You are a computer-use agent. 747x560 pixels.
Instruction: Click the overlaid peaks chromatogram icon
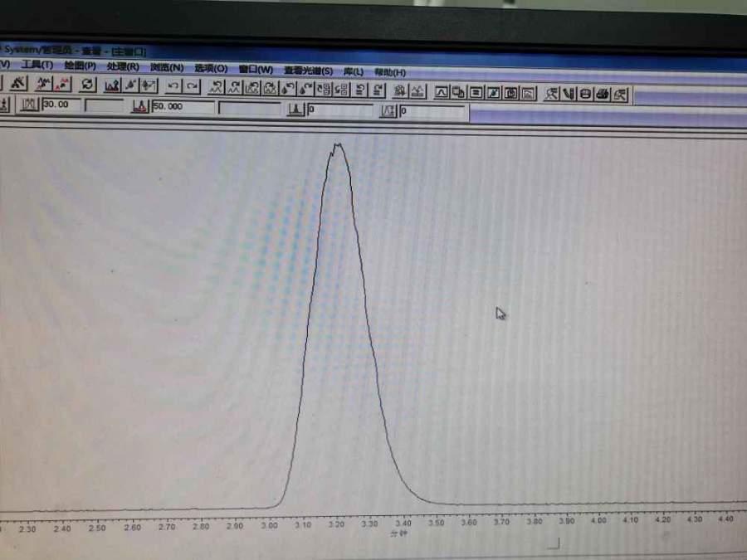[417, 90]
